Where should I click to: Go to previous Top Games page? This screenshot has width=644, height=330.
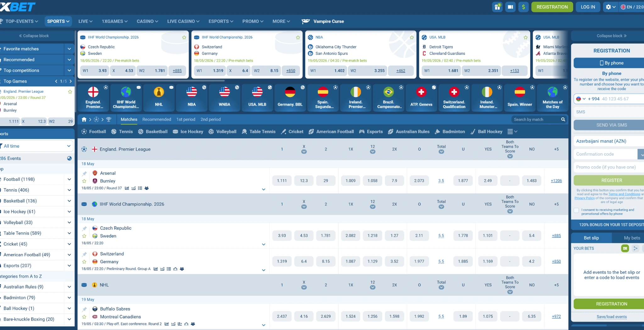tap(56, 81)
